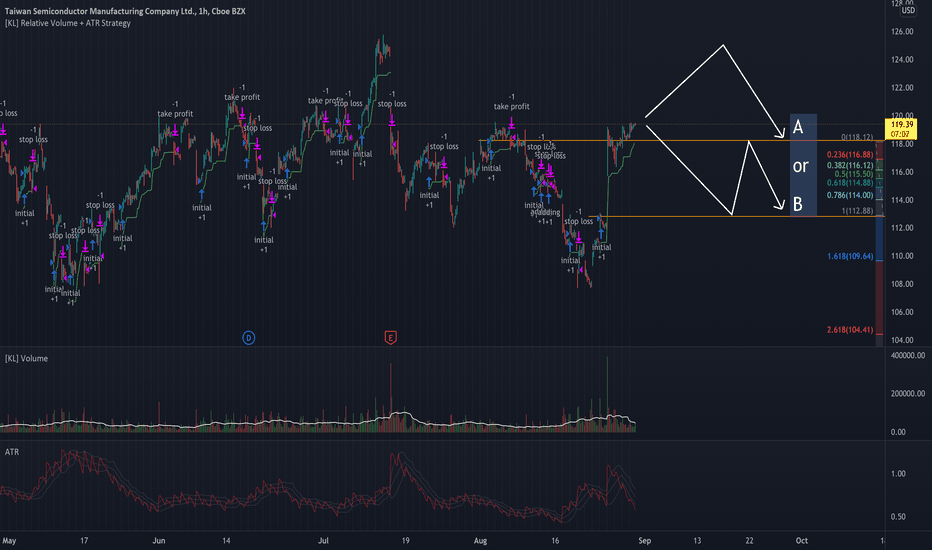The height and width of the screenshot is (550, 932).
Task: Click the red earnings 'E' marker icon
Action: point(391,338)
